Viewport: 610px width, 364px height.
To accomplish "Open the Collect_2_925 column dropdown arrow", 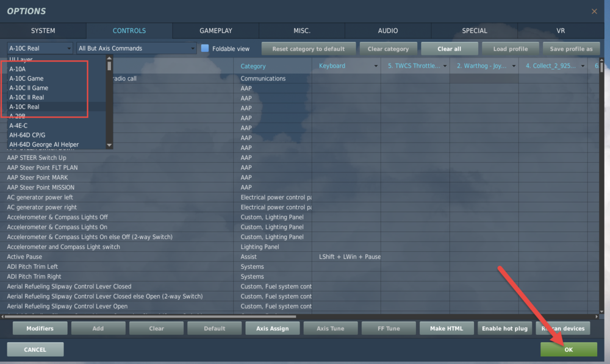I will coord(583,66).
